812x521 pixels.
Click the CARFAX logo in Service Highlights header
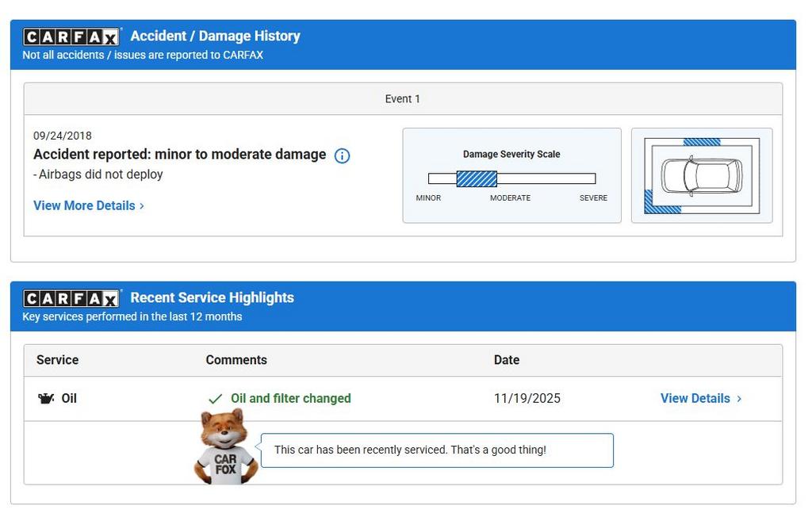[x=71, y=298]
